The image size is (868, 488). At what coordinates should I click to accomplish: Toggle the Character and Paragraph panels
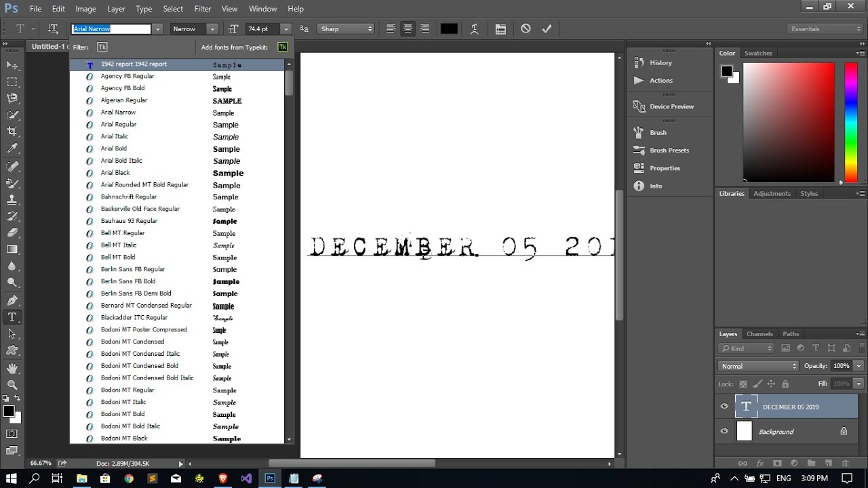tap(500, 28)
